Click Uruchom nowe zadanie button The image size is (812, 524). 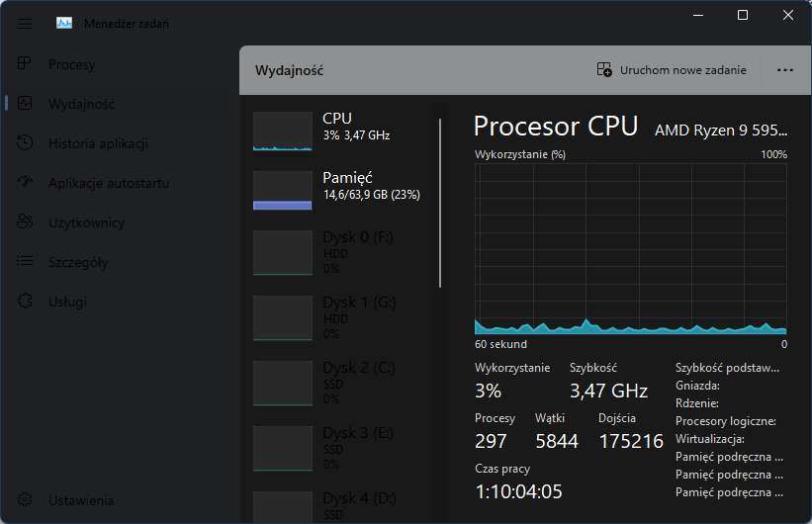pyautogui.click(x=672, y=70)
